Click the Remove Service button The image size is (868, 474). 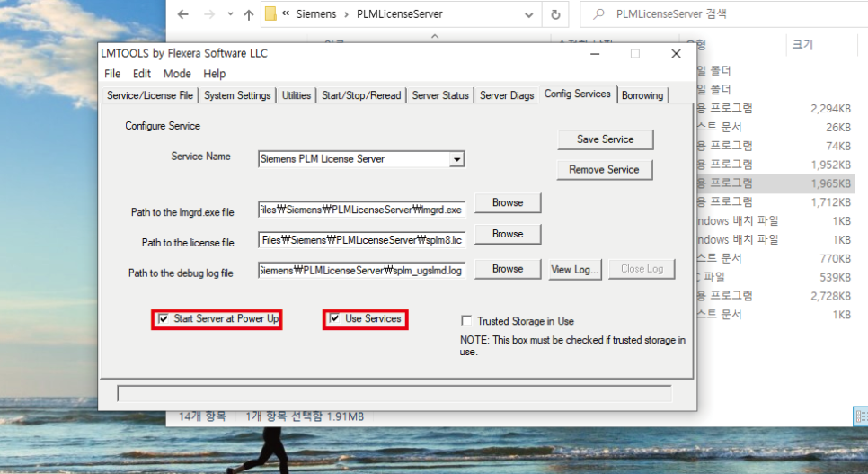(x=604, y=170)
